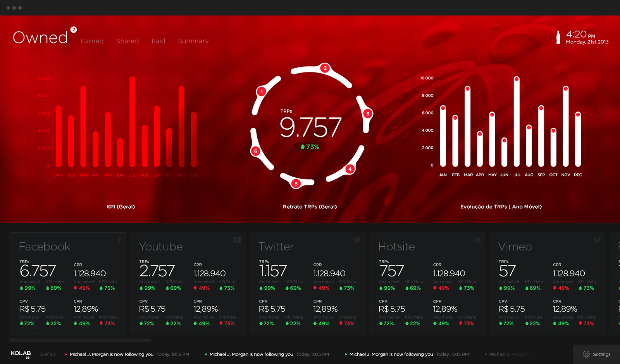
Task: Click Facebook CPR value 1.128.940
Action: click(90, 273)
